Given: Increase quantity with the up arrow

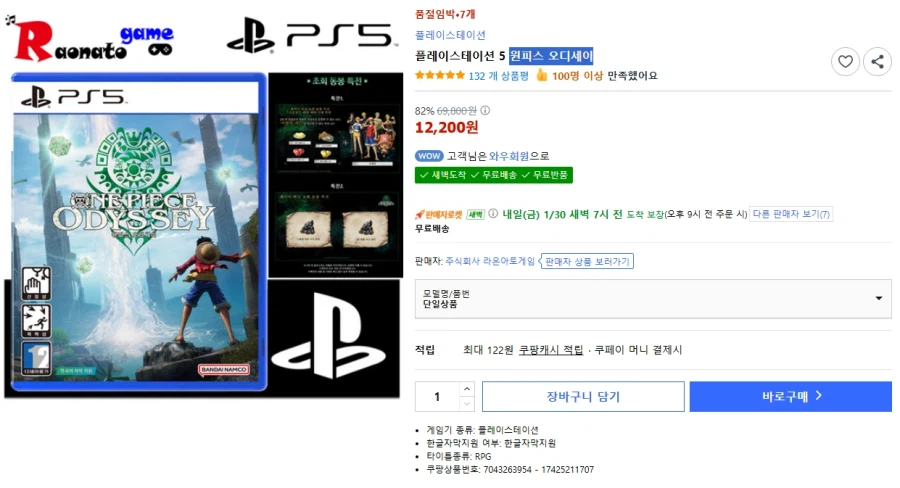Looking at the screenshot, I should [x=467, y=389].
